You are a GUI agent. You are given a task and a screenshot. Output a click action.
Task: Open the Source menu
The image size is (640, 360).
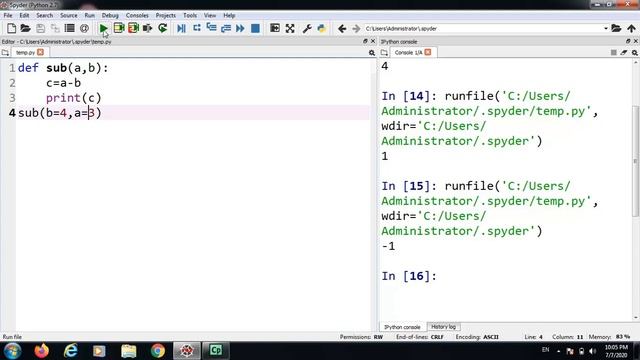[x=69, y=16]
